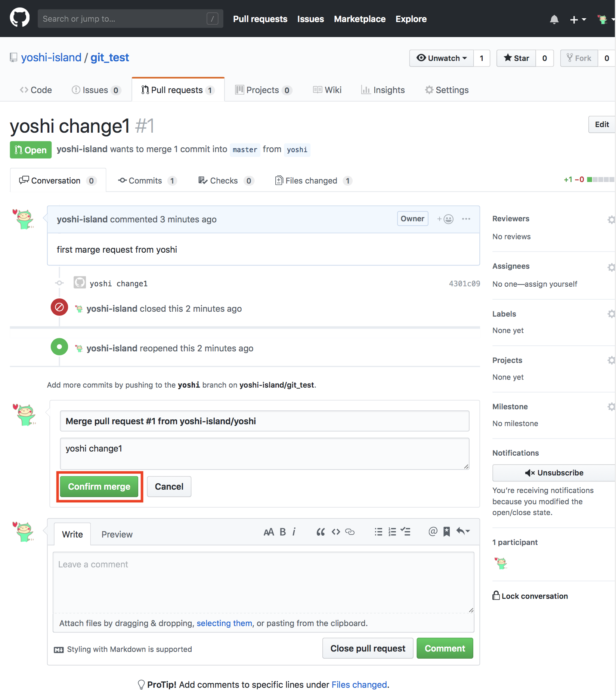This screenshot has width=616, height=696.
Task: Open the GitHub home logo
Action: coord(19,18)
